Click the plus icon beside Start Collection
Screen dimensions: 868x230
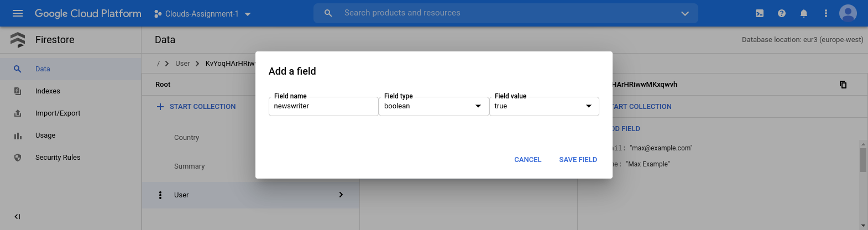click(x=160, y=107)
